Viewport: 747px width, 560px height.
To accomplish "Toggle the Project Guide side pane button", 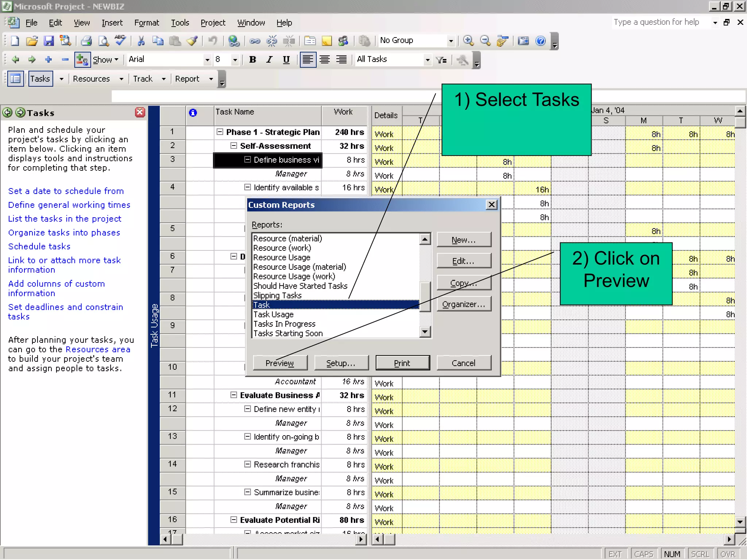I will point(16,79).
